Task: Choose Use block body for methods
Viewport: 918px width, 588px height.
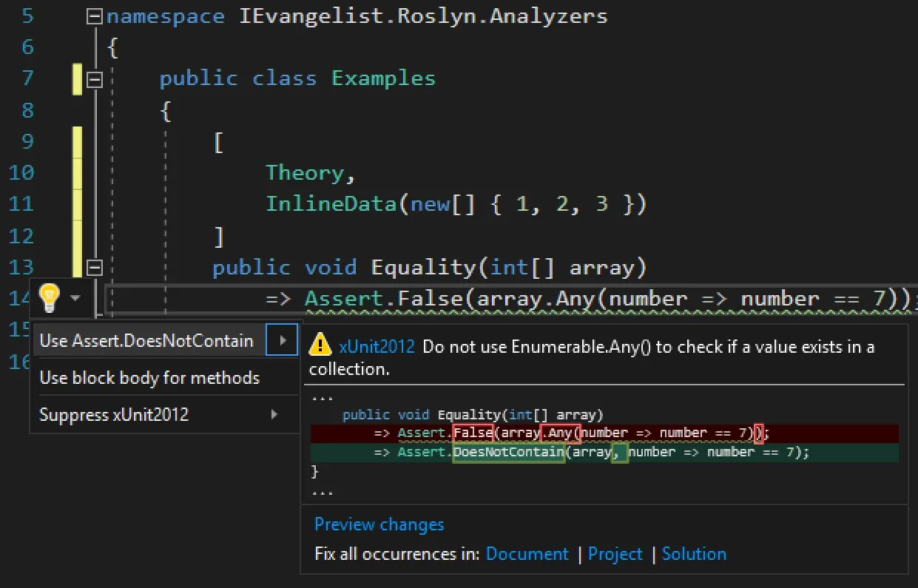Action: point(149,378)
